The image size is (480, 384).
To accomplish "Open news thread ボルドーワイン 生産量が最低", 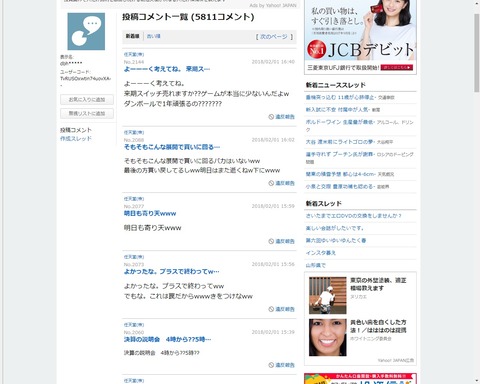I will click(x=339, y=122).
